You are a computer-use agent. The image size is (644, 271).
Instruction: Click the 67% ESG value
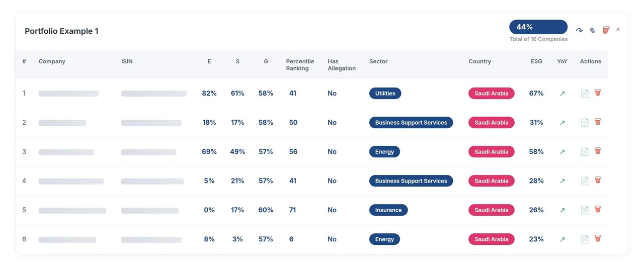click(x=536, y=93)
